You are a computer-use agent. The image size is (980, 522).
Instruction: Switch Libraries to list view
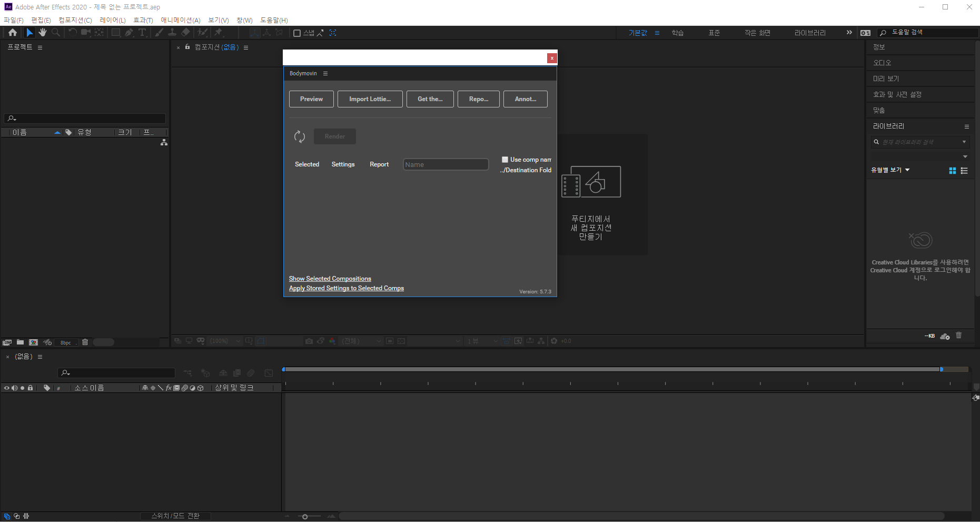tap(964, 171)
